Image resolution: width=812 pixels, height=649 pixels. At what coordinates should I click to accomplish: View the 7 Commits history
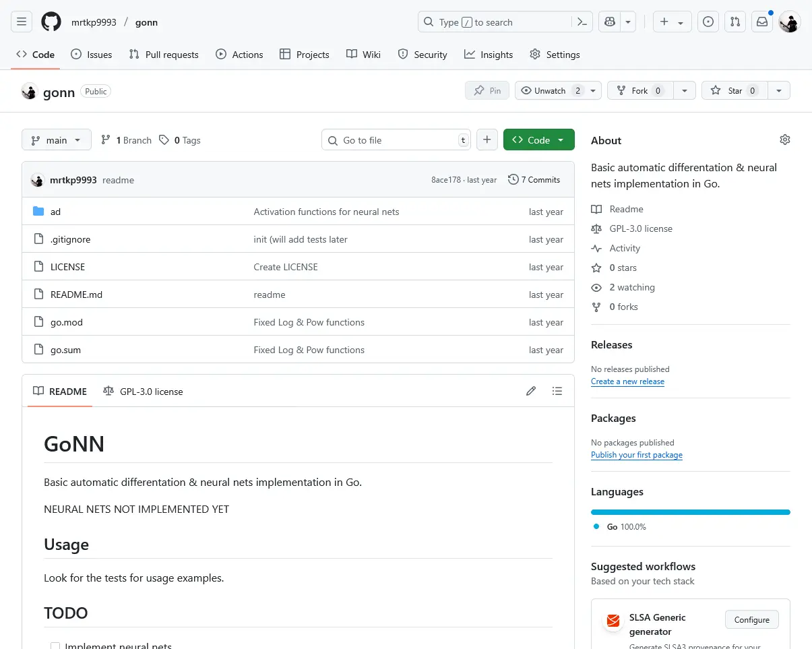(534, 180)
